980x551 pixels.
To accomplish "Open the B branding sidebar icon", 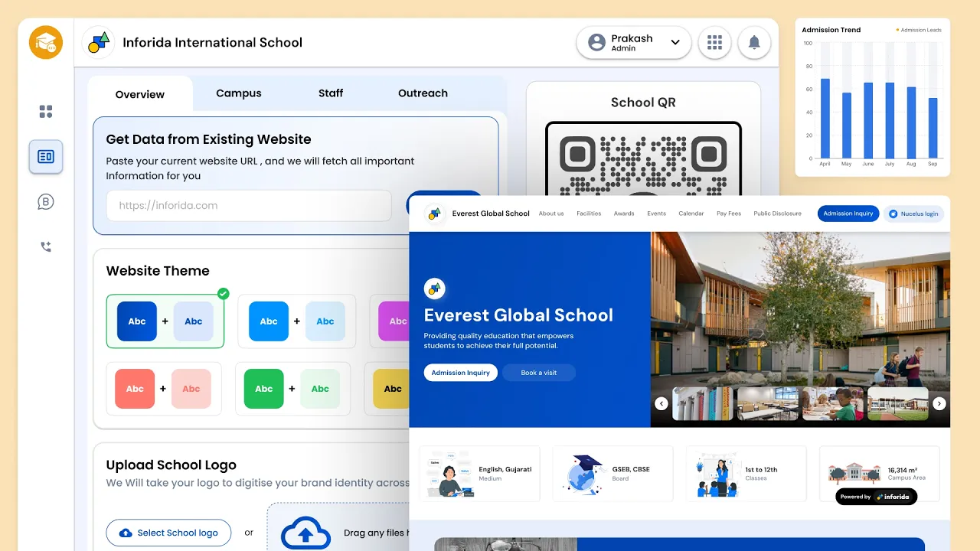I will point(46,202).
